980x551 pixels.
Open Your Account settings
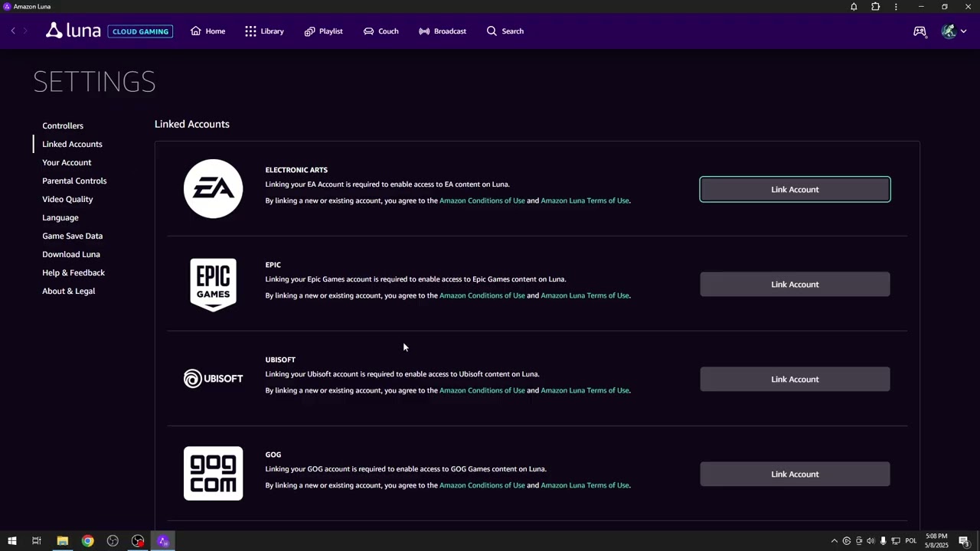tap(67, 162)
